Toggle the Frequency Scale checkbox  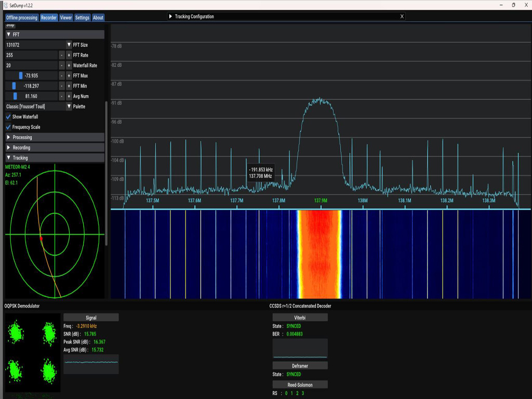click(x=8, y=127)
